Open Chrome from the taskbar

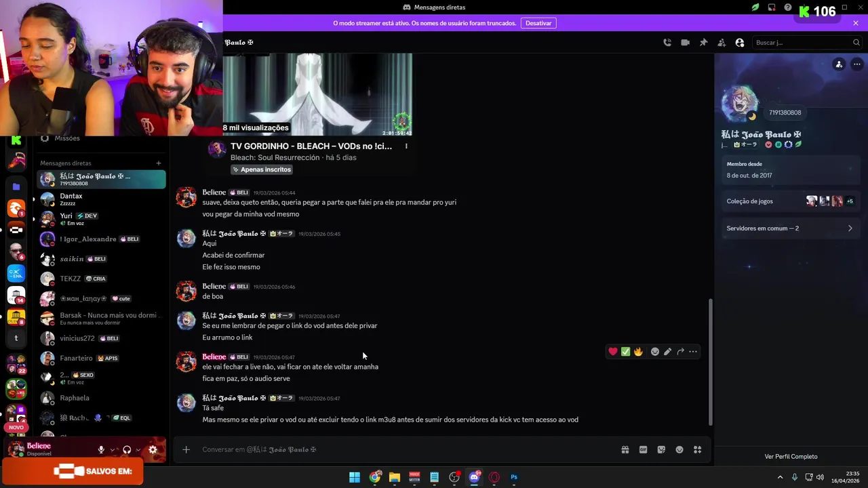(374, 477)
